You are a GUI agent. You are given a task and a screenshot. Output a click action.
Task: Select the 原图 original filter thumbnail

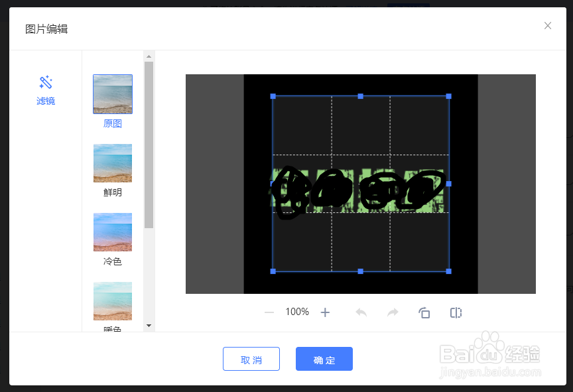point(113,94)
